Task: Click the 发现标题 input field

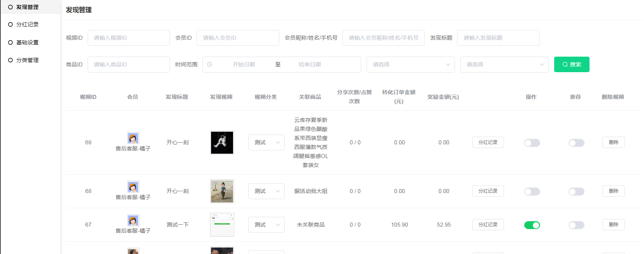Action: [x=498, y=38]
